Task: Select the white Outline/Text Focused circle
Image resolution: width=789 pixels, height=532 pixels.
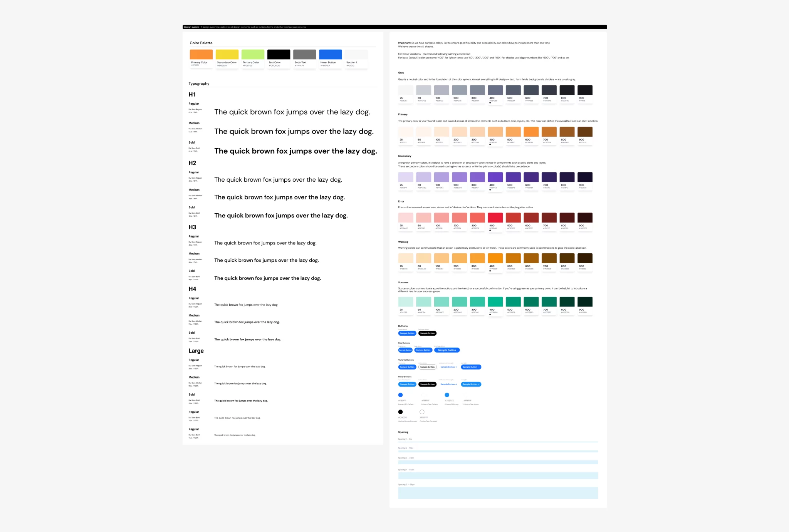Action: (422, 412)
